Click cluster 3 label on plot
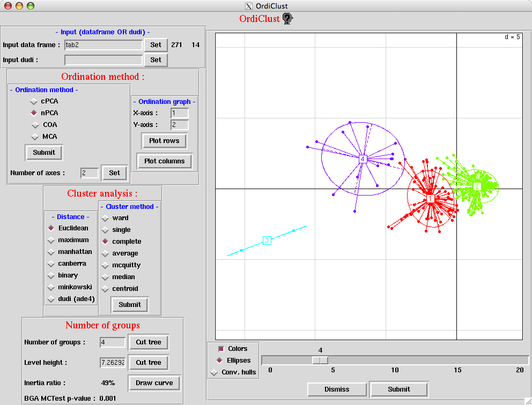 267,241
